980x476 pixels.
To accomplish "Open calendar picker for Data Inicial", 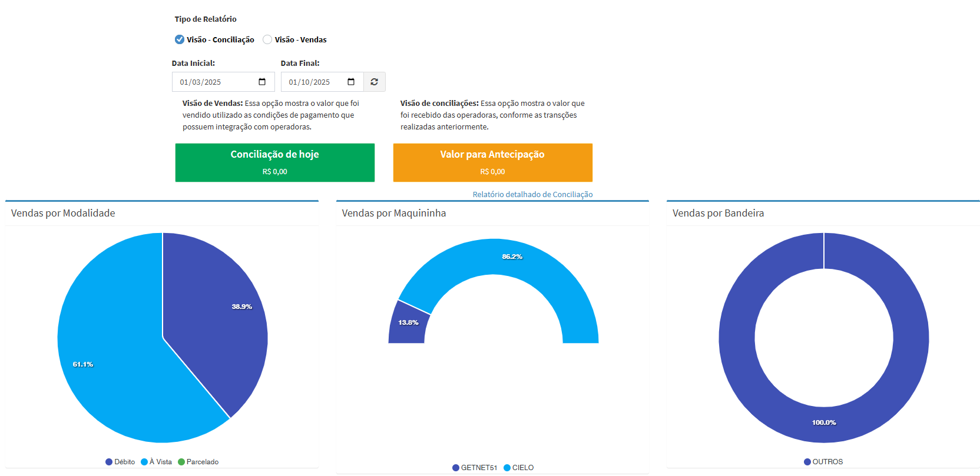I will point(262,82).
